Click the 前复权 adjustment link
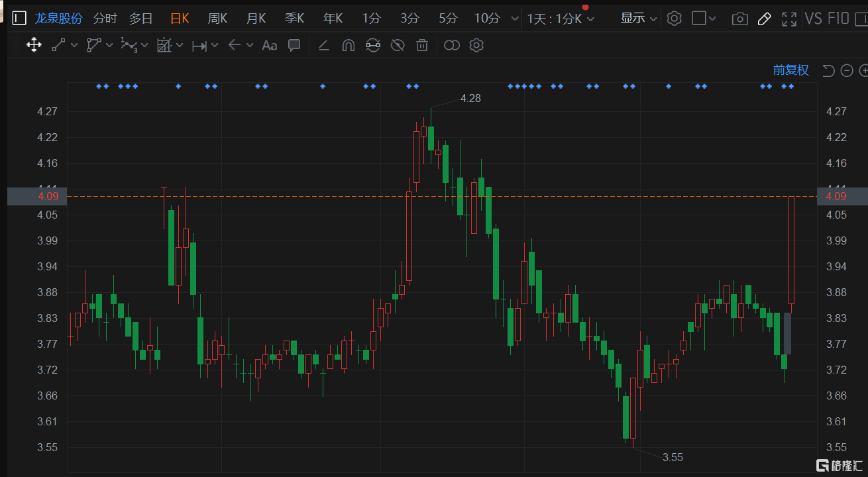 (791, 70)
